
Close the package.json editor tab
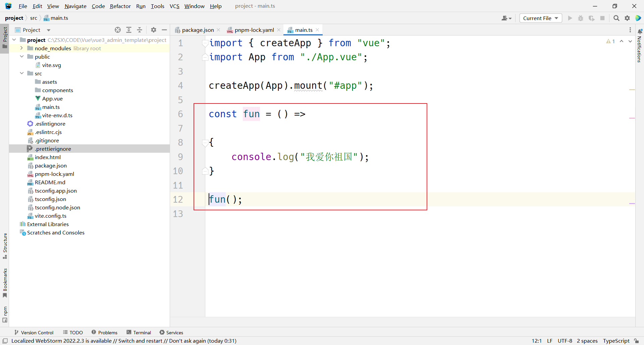coord(219,30)
